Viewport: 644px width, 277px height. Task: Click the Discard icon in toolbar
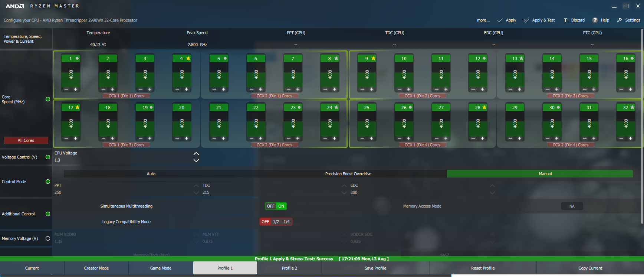(565, 20)
